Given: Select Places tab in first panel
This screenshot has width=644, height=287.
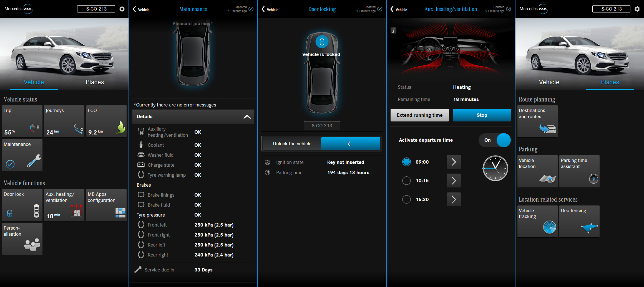Looking at the screenshot, I should click(x=95, y=82).
